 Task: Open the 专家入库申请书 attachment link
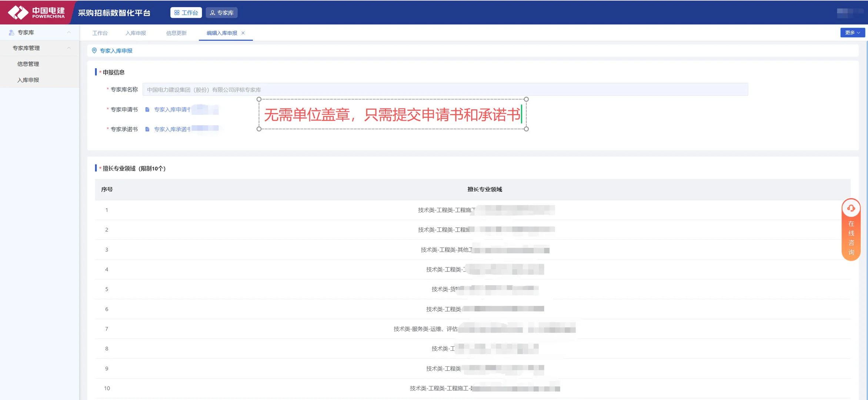coord(172,110)
